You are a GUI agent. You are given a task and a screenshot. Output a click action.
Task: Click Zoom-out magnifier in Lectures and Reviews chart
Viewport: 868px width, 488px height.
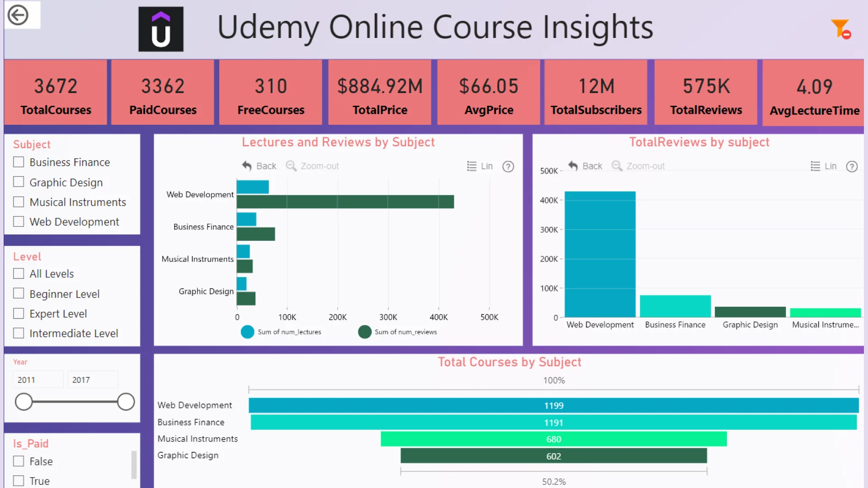point(291,166)
